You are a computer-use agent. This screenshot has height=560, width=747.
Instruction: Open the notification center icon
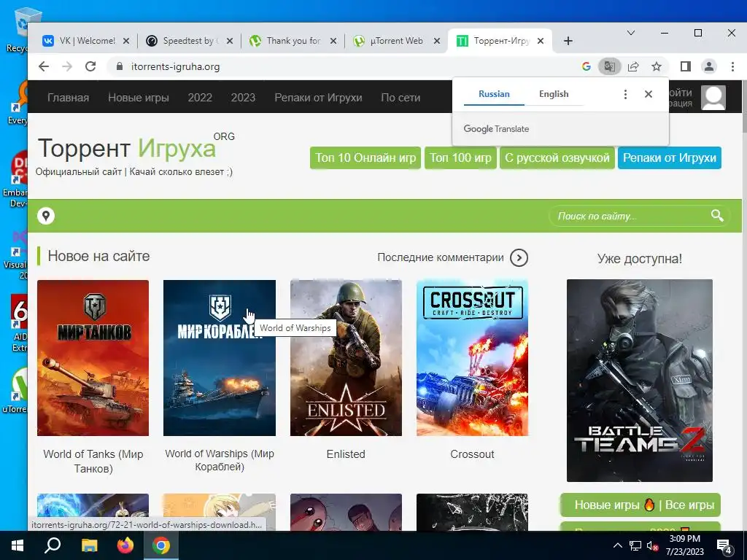(724, 545)
